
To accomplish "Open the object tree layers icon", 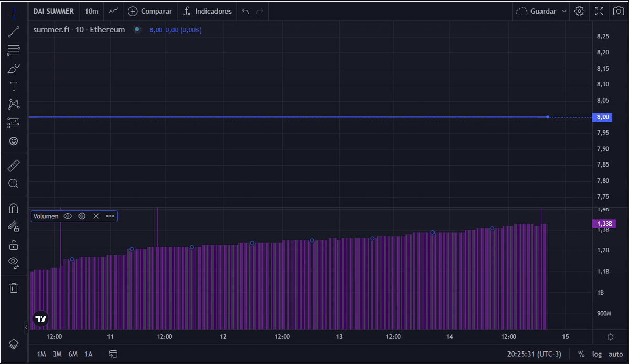I will pyautogui.click(x=14, y=344).
